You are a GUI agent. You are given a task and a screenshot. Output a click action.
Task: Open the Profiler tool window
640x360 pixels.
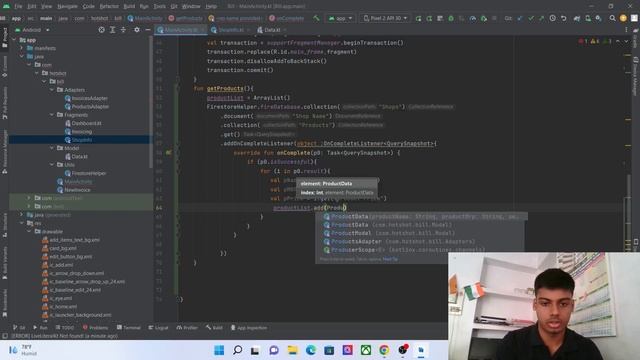(x=187, y=328)
